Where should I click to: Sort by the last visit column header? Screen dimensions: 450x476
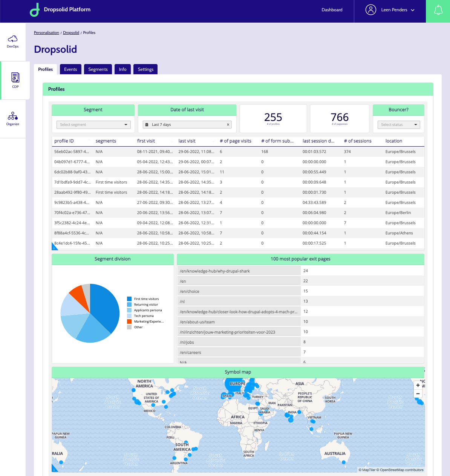(187, 141)
